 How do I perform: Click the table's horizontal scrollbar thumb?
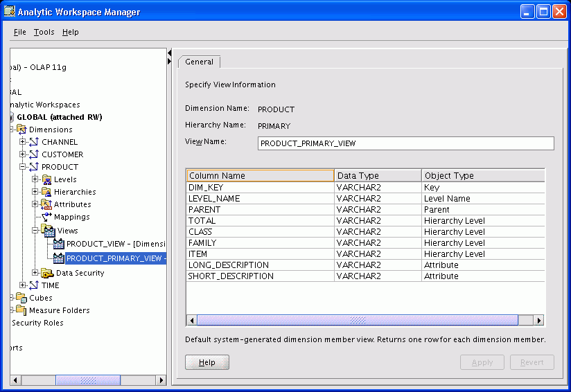tap(358, 320)
